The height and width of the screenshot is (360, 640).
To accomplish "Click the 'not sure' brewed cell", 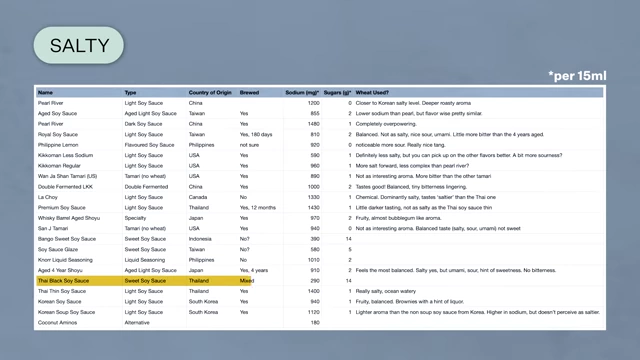I will (249, 145).
